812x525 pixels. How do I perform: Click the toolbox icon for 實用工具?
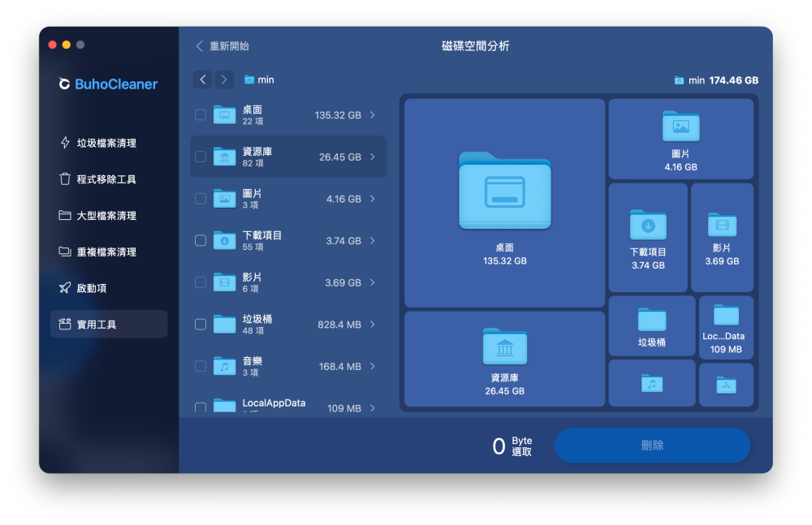coord(65,324)
